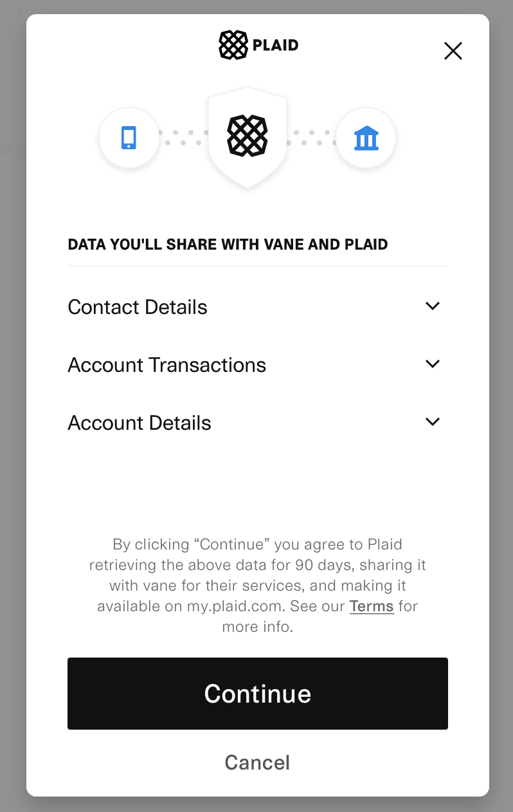This screenshot has height=812, width=513.
Task: Expand the Contact Details chevron arrow
Action: point(433,306)
